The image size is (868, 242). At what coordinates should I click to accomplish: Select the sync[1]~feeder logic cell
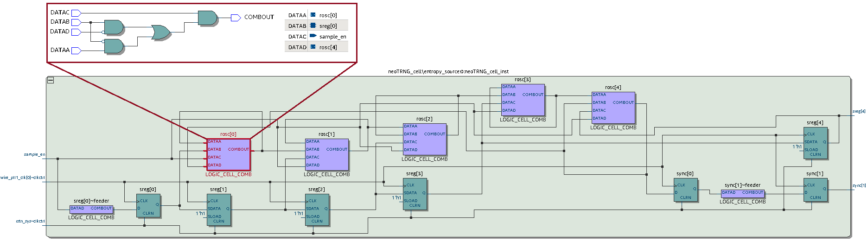[x=743, y=193]
